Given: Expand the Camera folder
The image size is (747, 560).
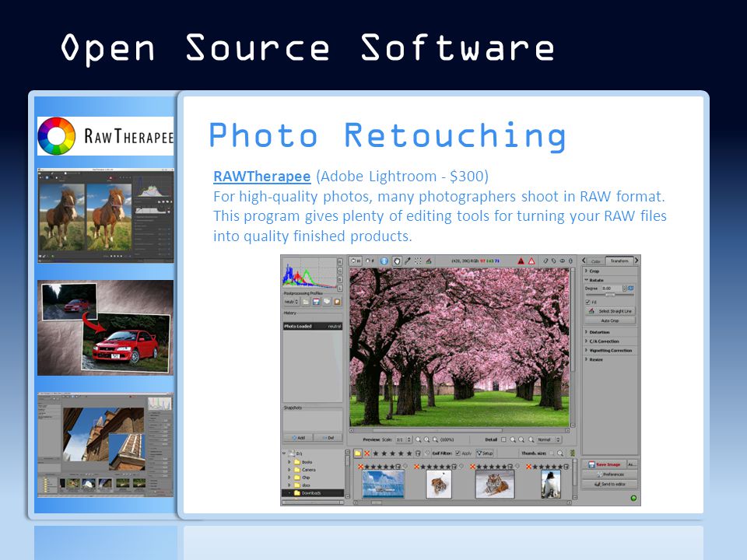Looking at the screenshot, I should (x=289, y=470).
